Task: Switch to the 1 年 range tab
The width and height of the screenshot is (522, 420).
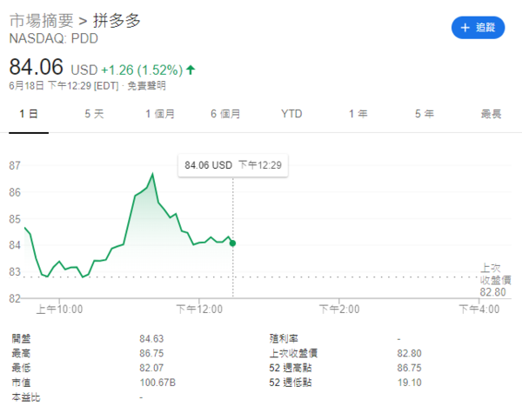Action: (358, 114)
